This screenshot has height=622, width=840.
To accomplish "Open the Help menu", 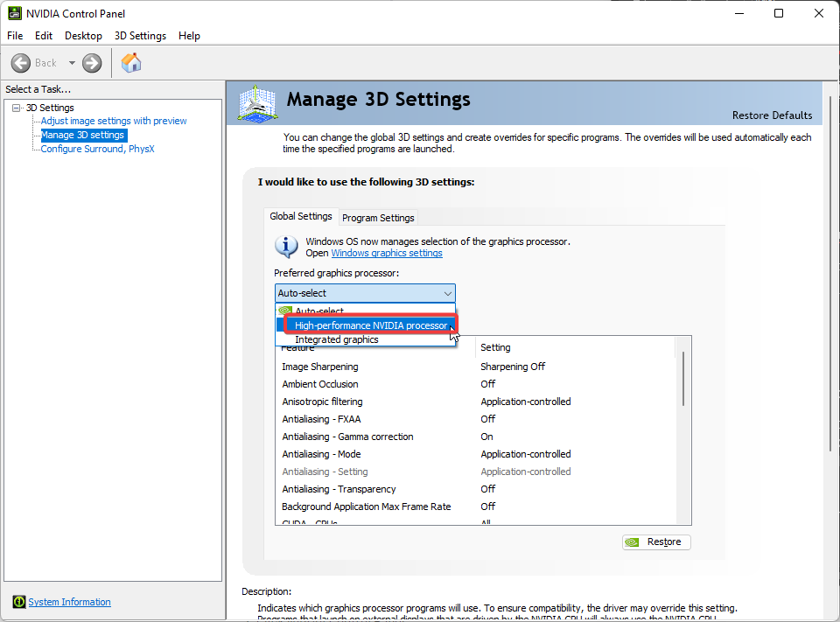I will pos(189,36).
